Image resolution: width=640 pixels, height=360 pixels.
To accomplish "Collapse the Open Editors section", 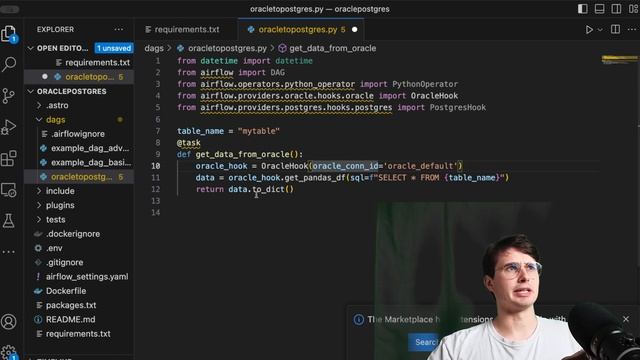I will coord(30,48).
